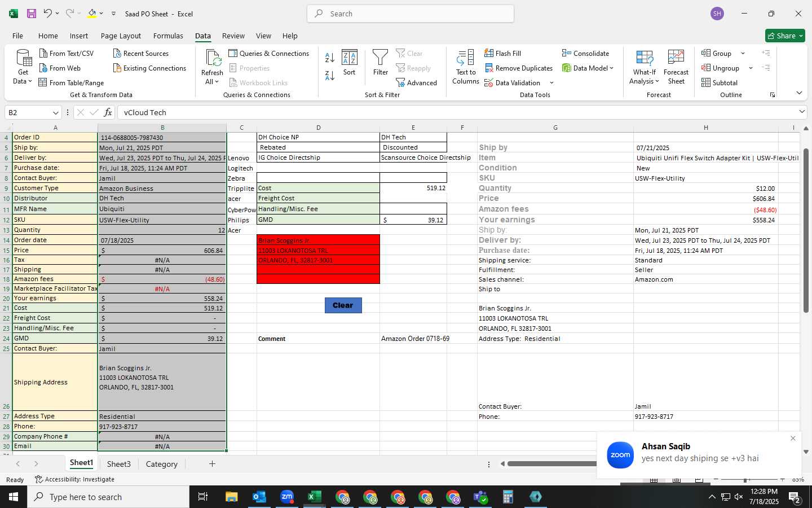This screenshot has height=508, width=812.
Task: Click the Undo arrow icon
Action: tap(48, 14)
